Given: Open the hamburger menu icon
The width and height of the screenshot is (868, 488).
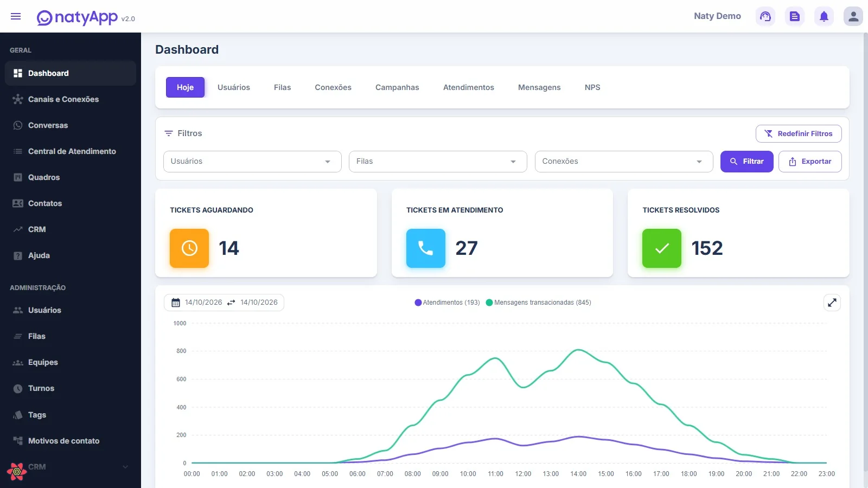Looking at the screenshot, I should tap(16, 16).
